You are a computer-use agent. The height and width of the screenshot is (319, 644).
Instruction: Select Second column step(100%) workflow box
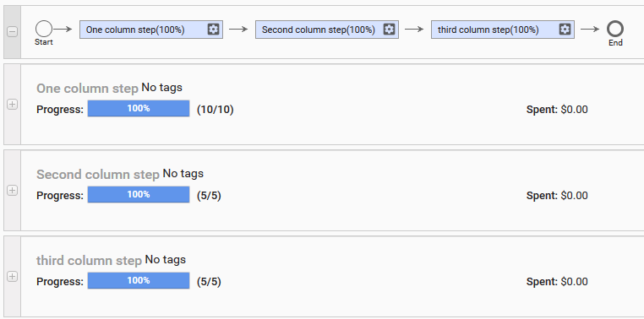coord(327,30)
